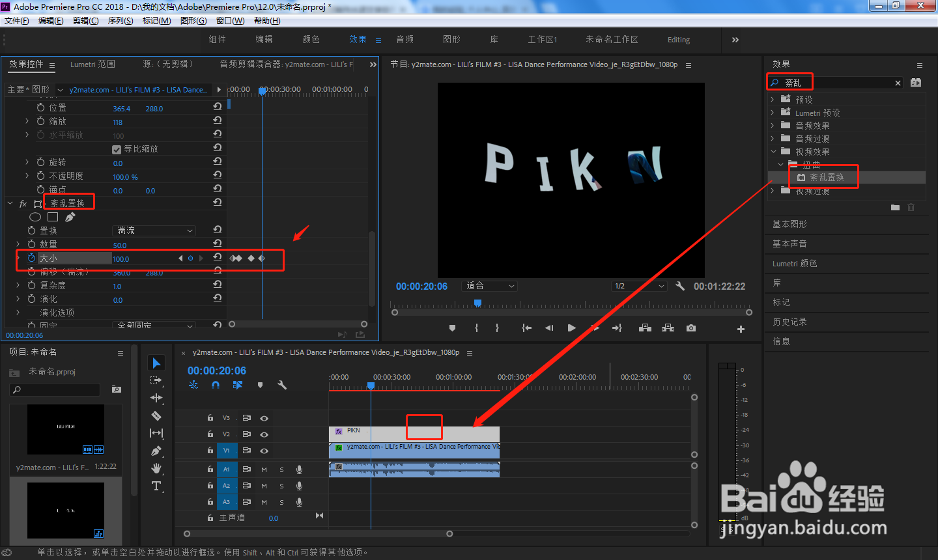938x560 pixels.
Task: Open the Lumetri 范围 panel tab
Action: (92, 64)
